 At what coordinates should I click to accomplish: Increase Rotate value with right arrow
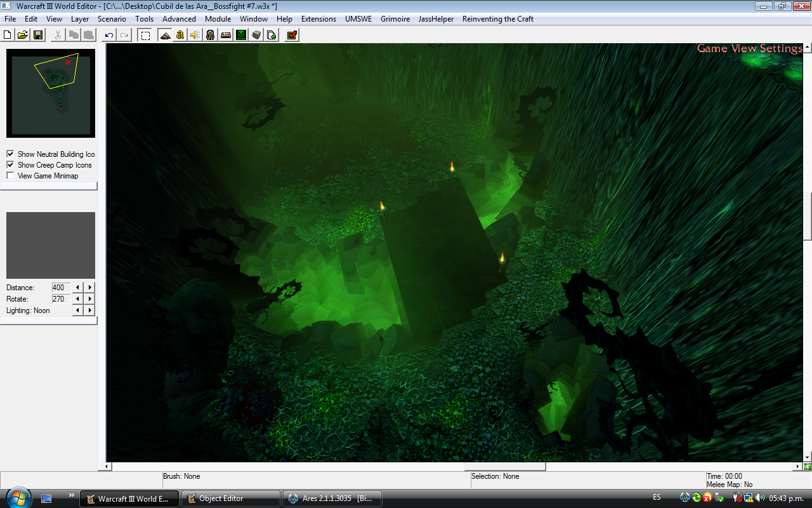click(89, 299)
